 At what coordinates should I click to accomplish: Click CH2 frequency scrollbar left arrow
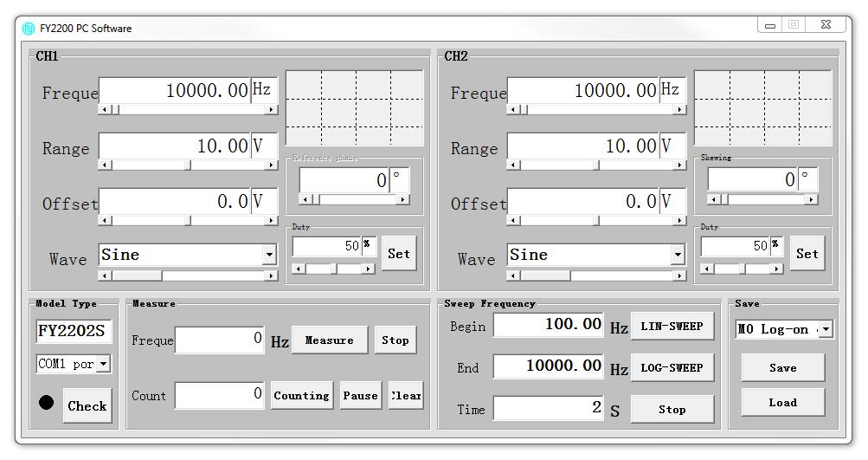click(513, 110)
